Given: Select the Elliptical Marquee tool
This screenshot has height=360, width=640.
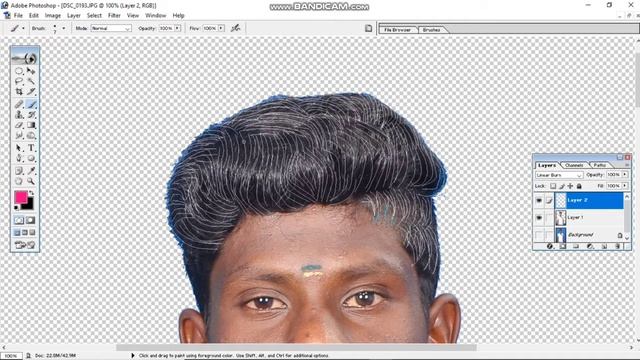Looking at the screenshot, I should pyautogui.click(x=19, y=71).
